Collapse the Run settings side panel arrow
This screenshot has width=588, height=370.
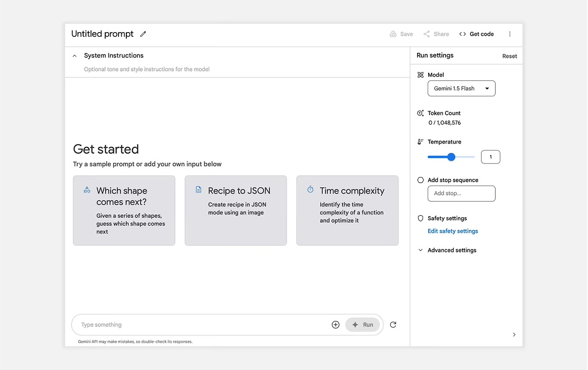tap(514, 335)
